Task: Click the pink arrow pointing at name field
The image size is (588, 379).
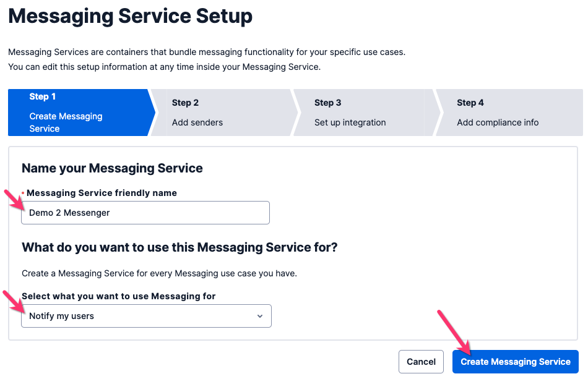Action: (13, 200)
